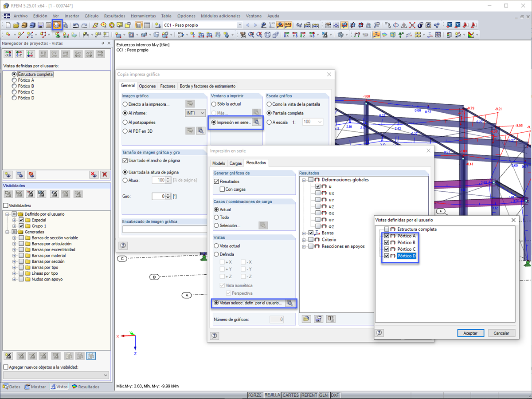Screen dimensions: 532x399
Task: Toggle the FORZC status bar button
Action: coord(255,395)
